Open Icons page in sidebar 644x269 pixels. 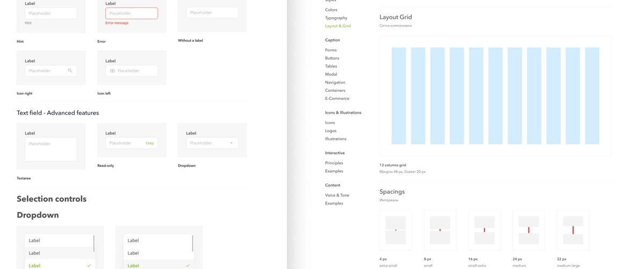coord(330,122)
